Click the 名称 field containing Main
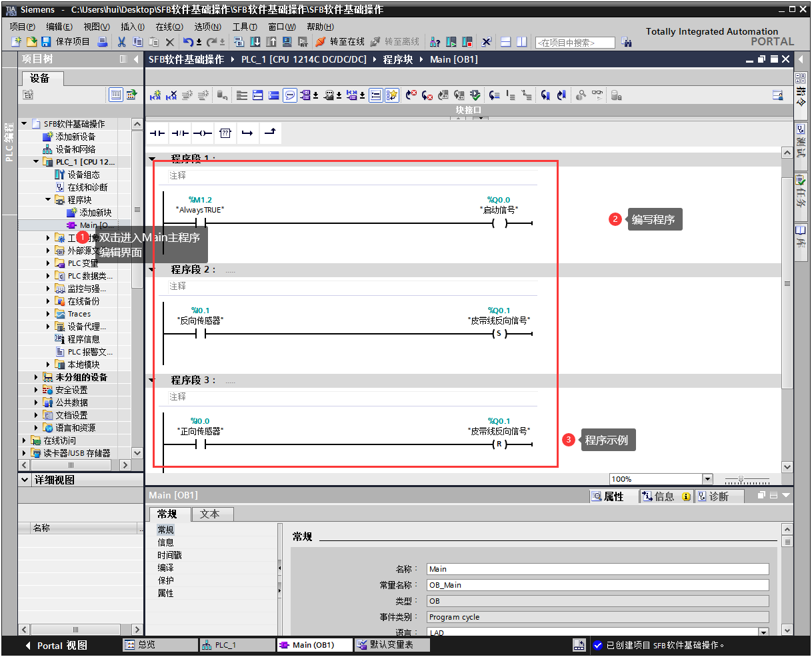812x657 pixels. click(x=598, y=569)
